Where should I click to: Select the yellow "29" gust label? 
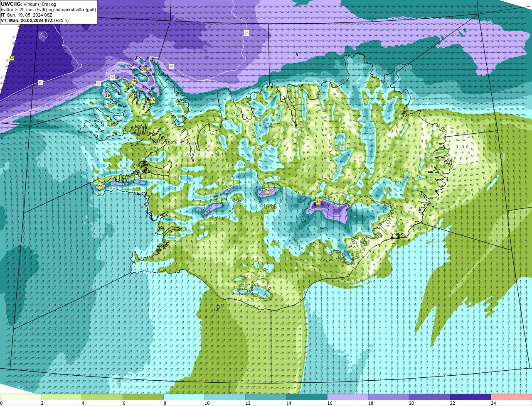[108, 95]
